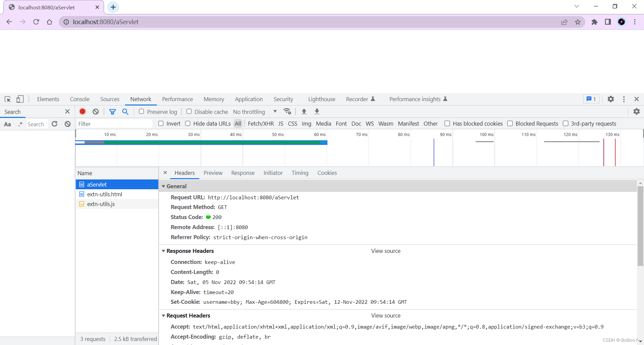Switch to the Elements tab
Viewport: 644px width, 345px height.
48,99
